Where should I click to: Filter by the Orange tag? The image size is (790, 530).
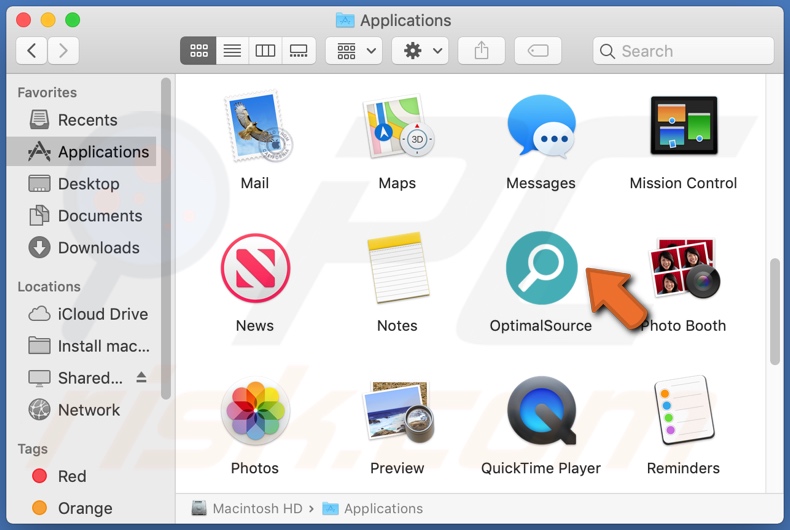click(81, 508)
